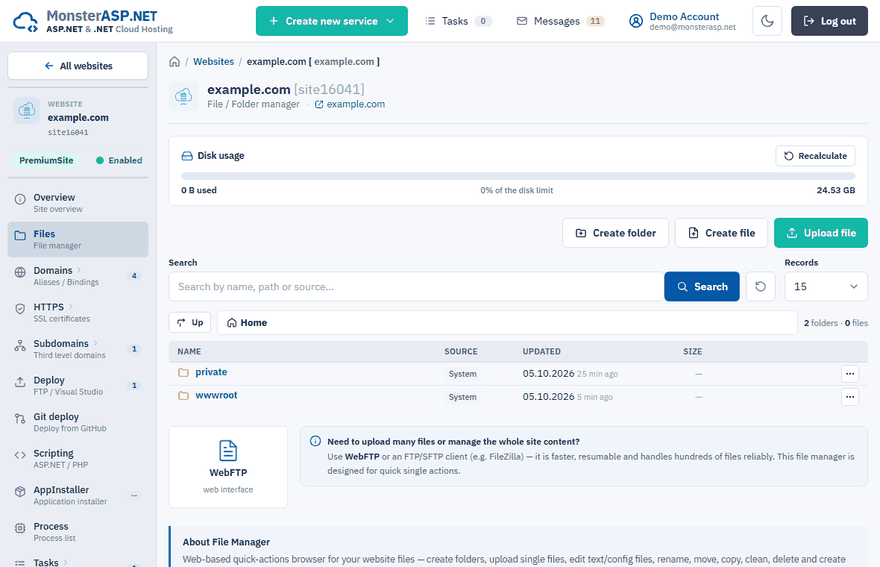Screen dimensions: 880x567
Task: Open HTTPS SSL certificates in the sidebar
Action: point(78,312)
